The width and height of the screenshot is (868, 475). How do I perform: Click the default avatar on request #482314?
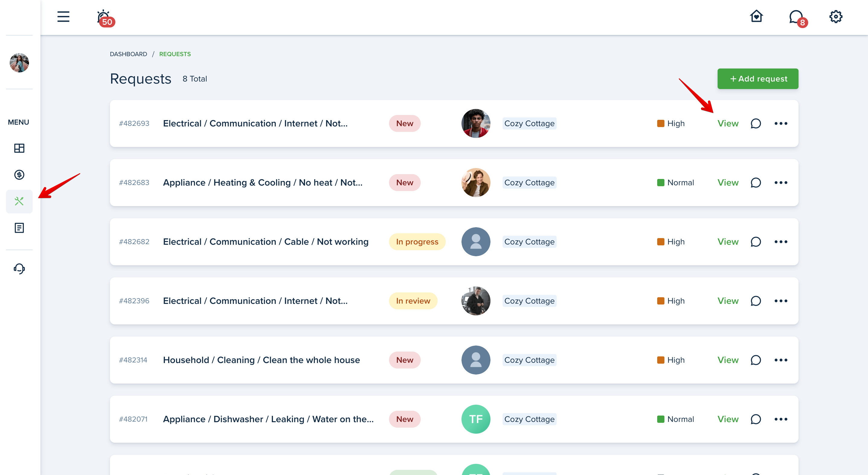(x=476, y=360)
